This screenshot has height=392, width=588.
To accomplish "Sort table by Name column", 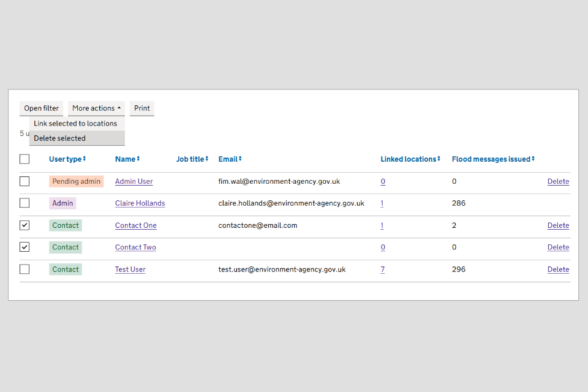I will (127, 159).
